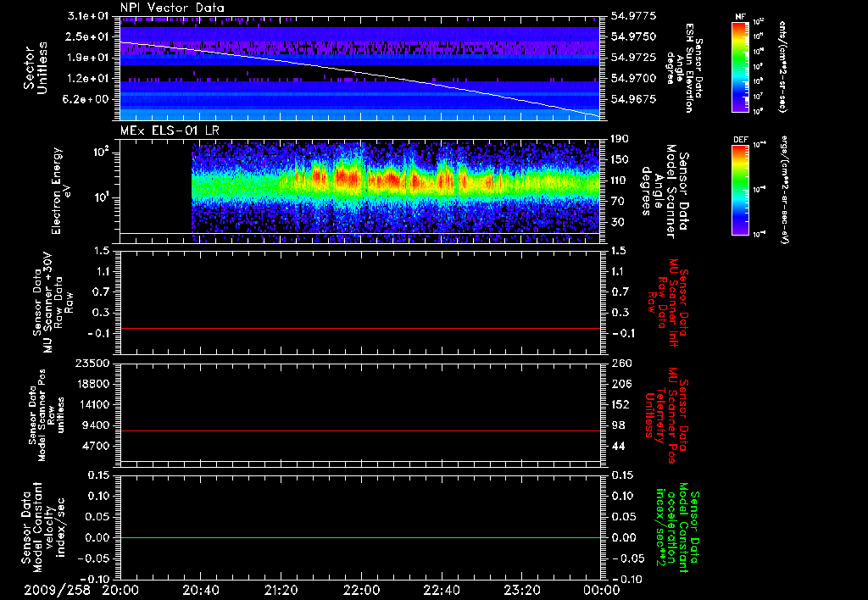Click the 4700 scanner position tick value

95,446
